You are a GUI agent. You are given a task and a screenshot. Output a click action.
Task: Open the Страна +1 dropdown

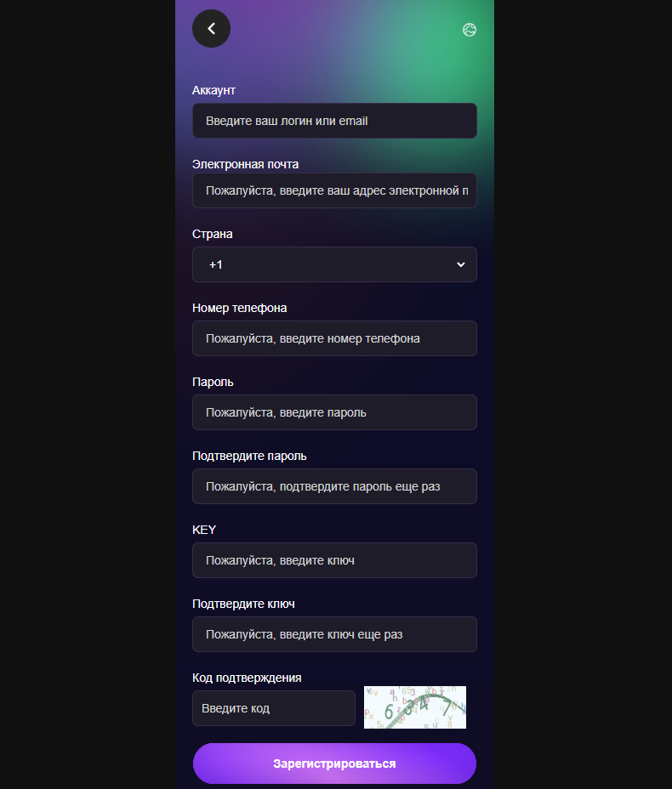(x=323, y=264)
